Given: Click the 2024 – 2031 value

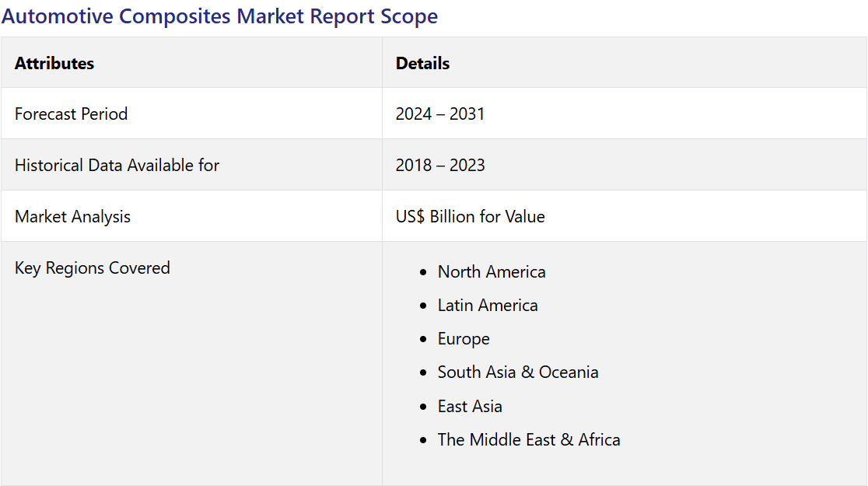Looking at the screenshot, I should click(439, 114).
